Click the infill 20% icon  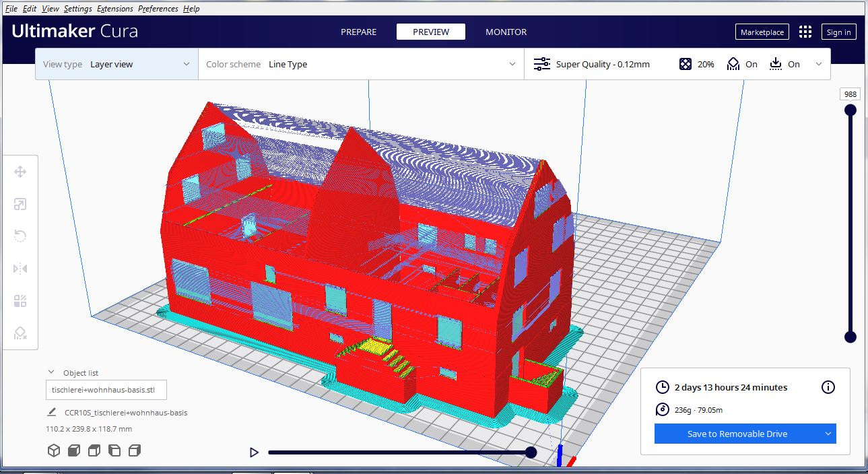[686, 64]
